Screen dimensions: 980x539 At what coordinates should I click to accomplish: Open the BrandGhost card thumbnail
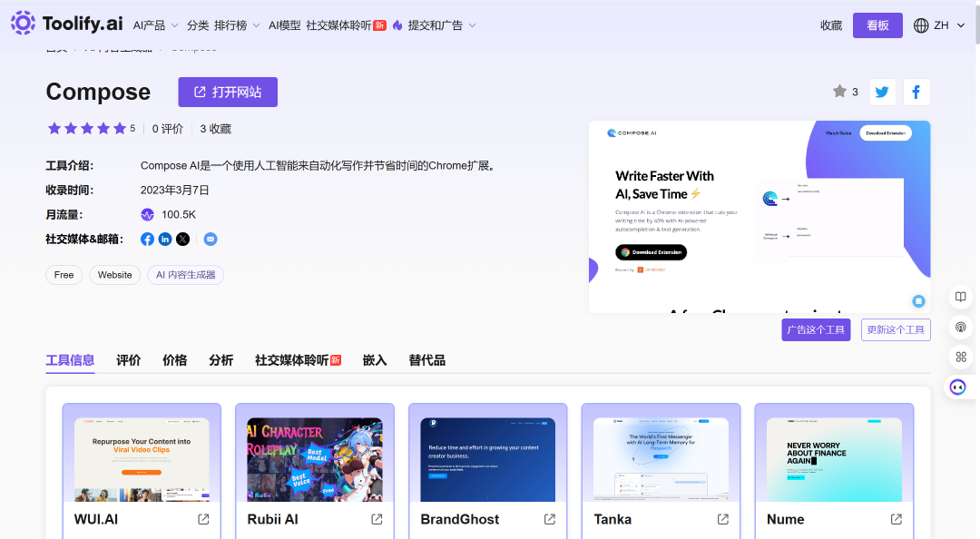(x=487, y=459)
